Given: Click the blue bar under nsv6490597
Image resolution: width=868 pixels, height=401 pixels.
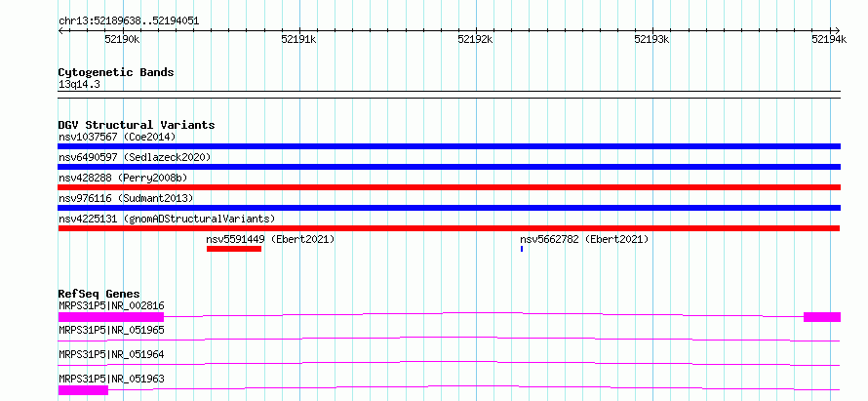Looking at the screenshot, I should (449, 167).
